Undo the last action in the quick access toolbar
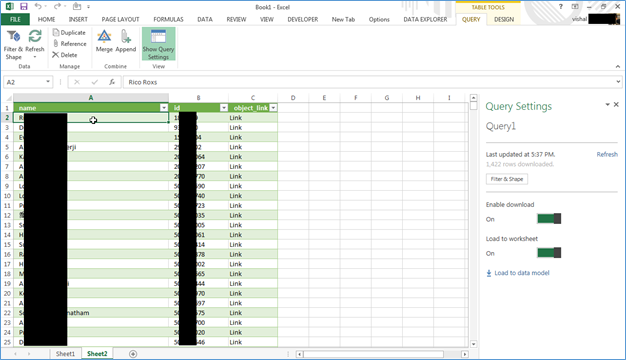626x360 pixels. click(38, 6)
